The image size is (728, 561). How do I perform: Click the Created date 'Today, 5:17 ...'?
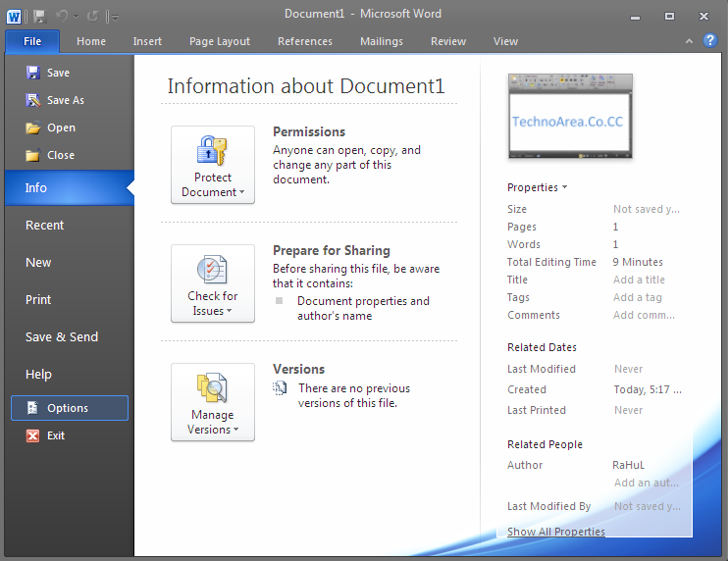(648, 389)
